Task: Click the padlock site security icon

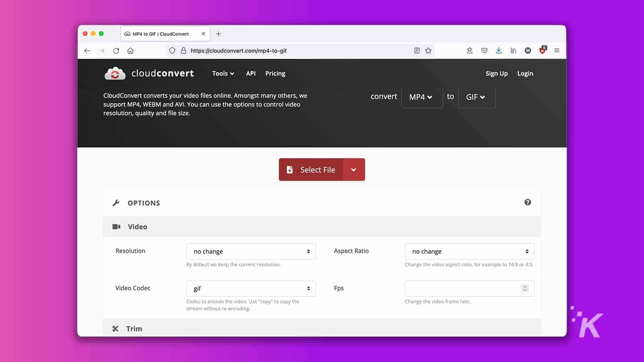Action: [184, 51]
